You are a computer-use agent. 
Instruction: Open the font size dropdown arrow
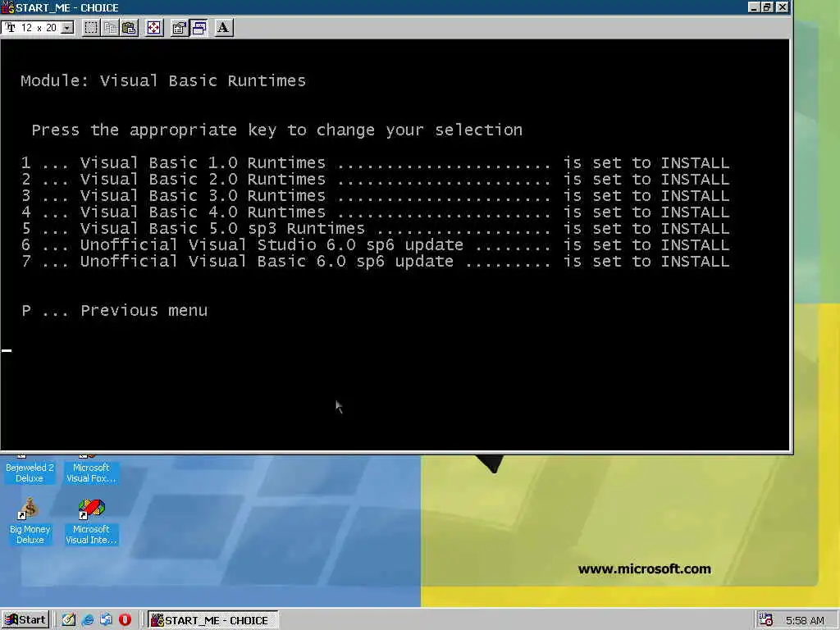pos(67,28)
